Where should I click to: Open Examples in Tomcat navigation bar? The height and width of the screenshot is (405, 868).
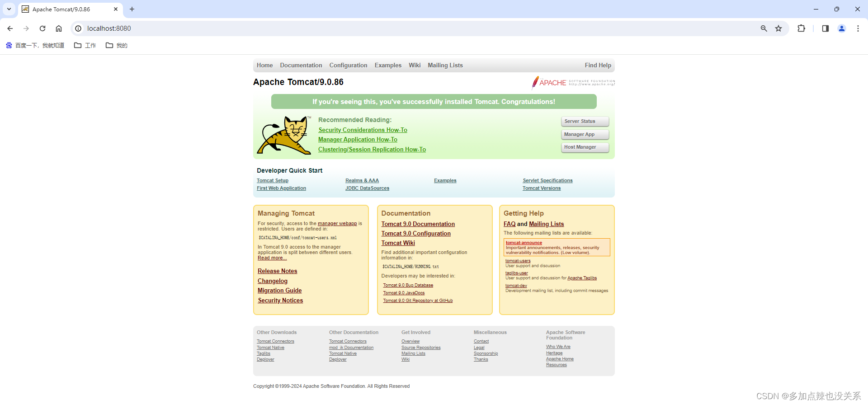(388, 65)
